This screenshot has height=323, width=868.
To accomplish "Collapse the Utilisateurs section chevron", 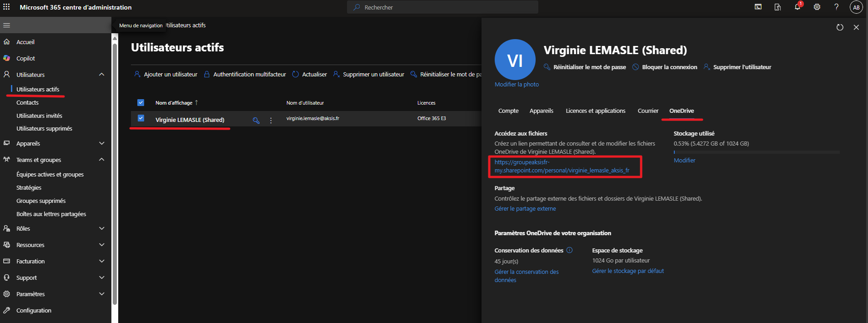I will (x=101, y=75).
